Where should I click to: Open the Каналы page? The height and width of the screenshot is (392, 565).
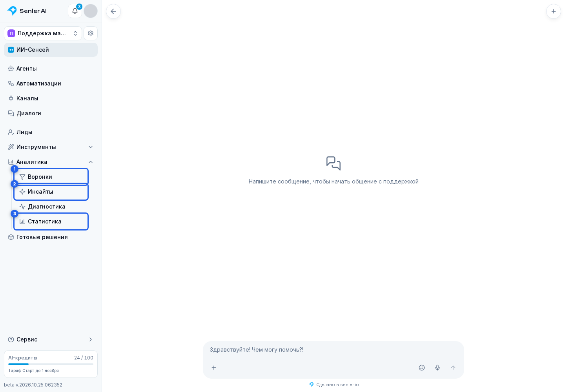coord(51,98)
